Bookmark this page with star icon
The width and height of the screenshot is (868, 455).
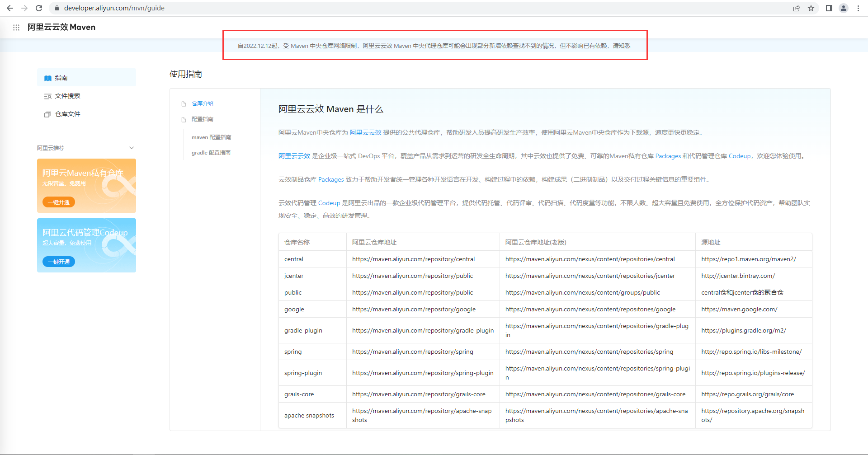pos(811,8)
